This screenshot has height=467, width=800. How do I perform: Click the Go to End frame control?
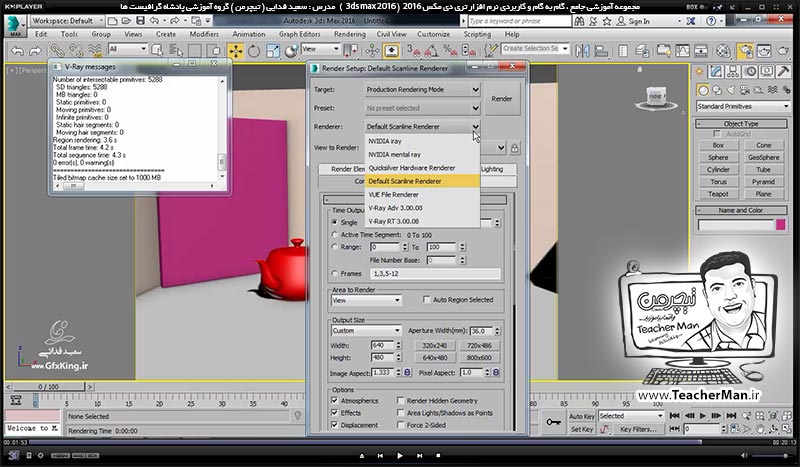pos(731,415)
